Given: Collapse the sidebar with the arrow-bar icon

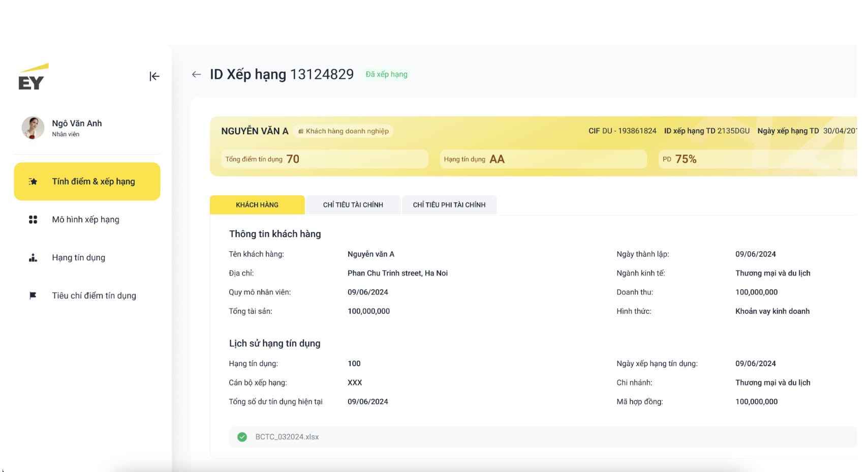Looking at the screenshot, I should 154,76.
